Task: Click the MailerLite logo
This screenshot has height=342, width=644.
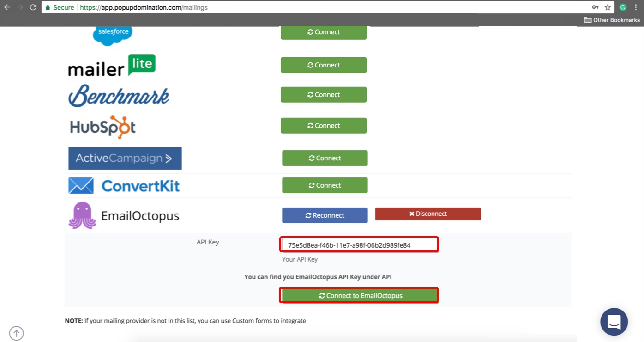Action: [x=112, y=66]
